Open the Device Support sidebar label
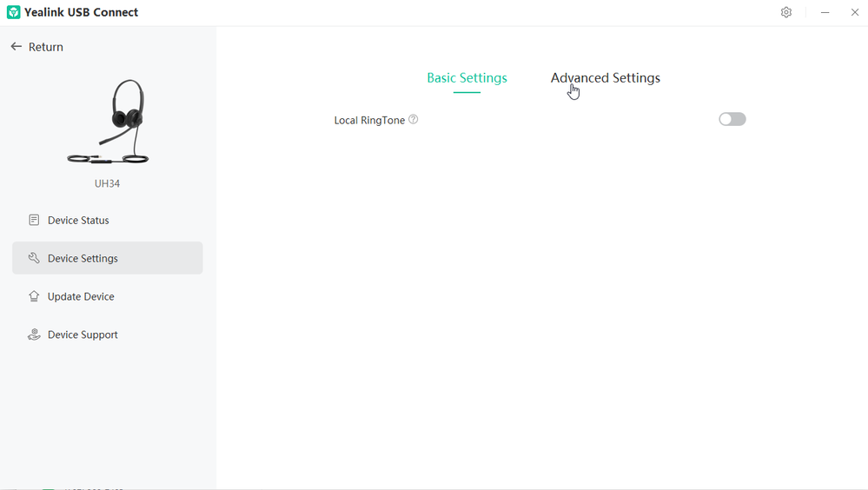Image resolution: width=868 pixels, height=490 pixels. pyautogui.click(x=83, y=334)
